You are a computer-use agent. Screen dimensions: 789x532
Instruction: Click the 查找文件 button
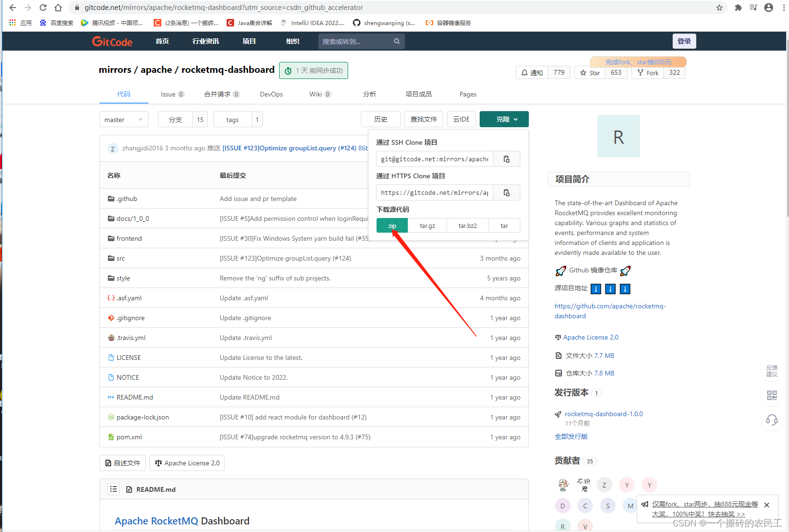point(424,119)
